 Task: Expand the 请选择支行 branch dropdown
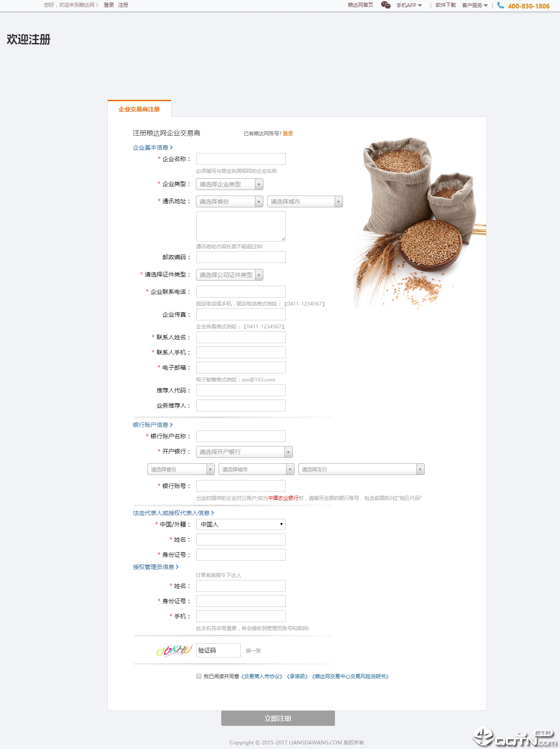point(361,469)
